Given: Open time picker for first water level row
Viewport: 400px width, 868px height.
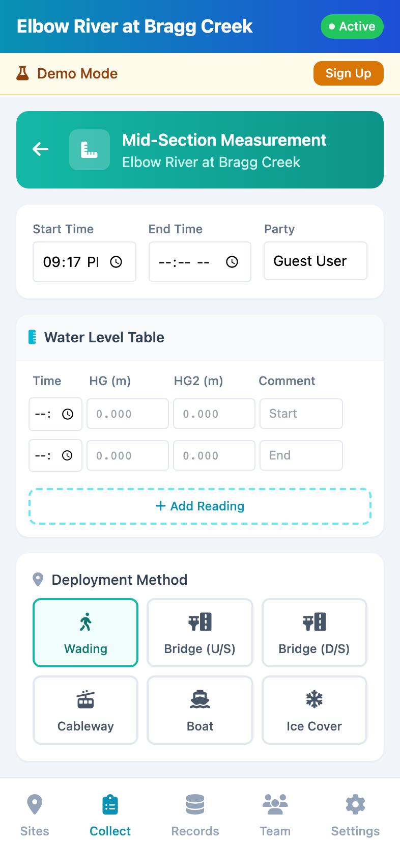Looking at the screenshot, I should point(67,414).
